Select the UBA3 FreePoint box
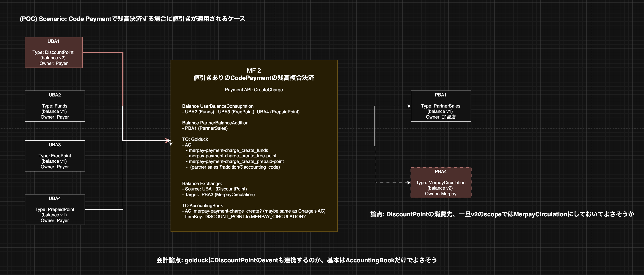This screenshot has width=644, height=275. pyautogui.click(x=55, y=156)
